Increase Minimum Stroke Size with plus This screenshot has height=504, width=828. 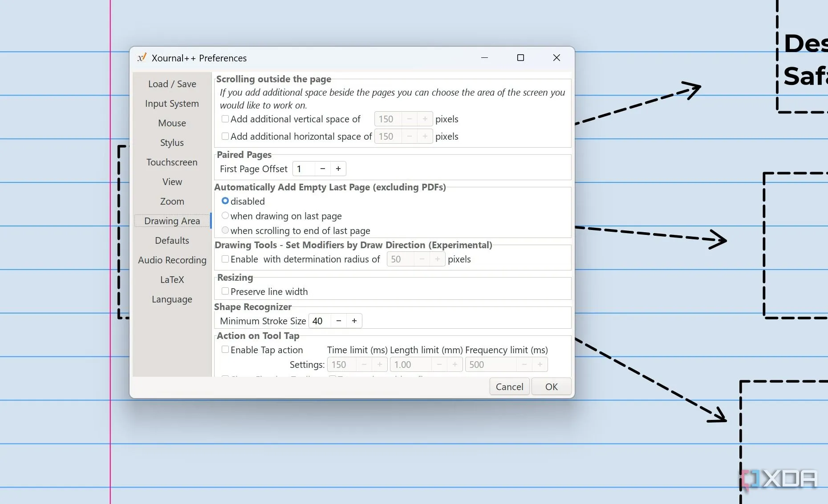pos(354,321)
